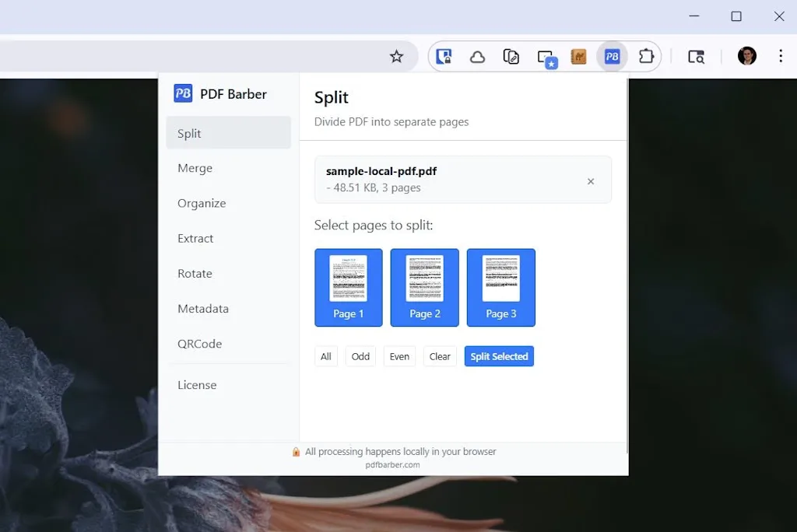This screenshot has width=797, height=532.
Task: Switch to the Merge tool
Action: click(195, 168)
